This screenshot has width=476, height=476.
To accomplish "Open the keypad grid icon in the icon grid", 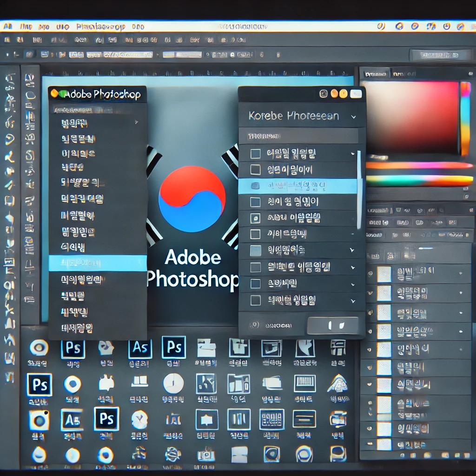I will click(x=271, y=419).
